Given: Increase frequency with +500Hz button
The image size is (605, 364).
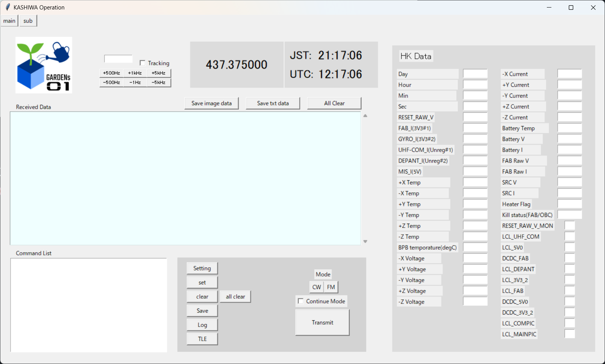Looking at the screenshot, I should [x=111, y=73].
